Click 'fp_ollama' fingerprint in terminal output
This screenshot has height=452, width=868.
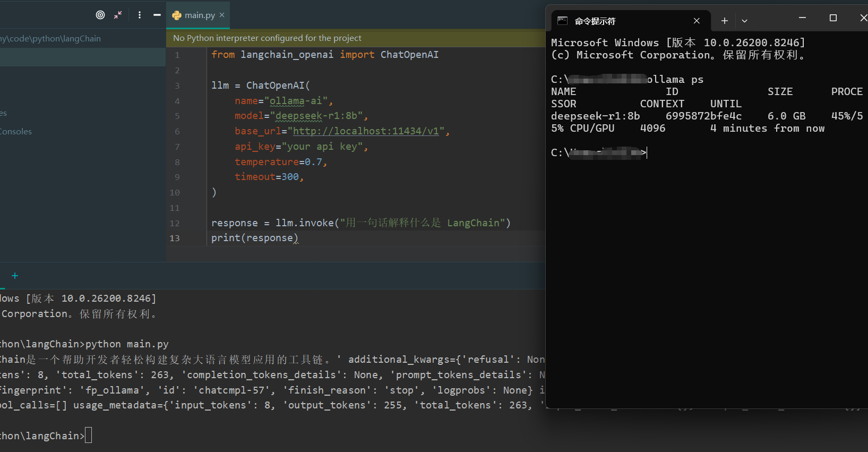(109, 390)
